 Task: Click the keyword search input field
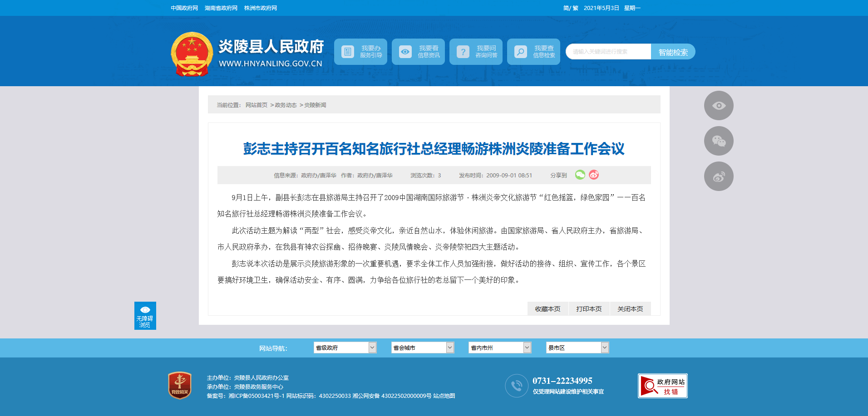[608, 52]
